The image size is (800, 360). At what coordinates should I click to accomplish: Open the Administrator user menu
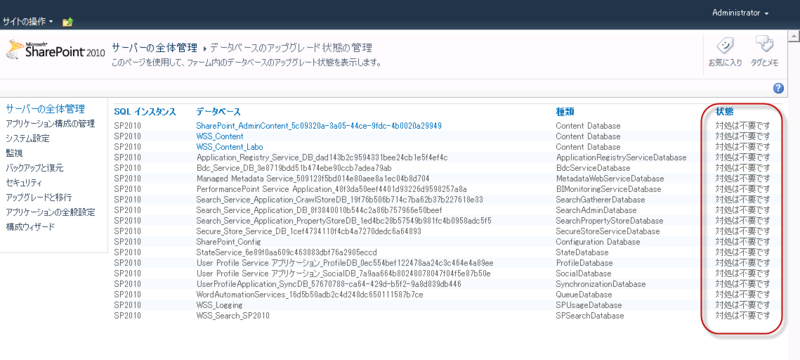pos(740,13)
